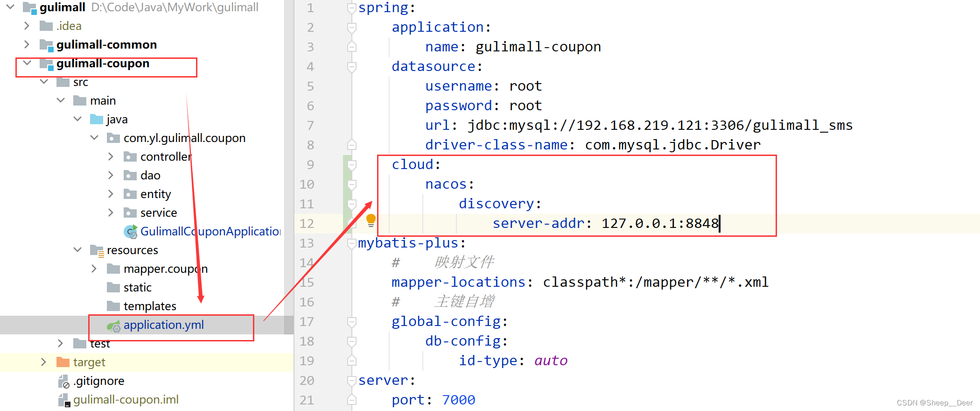Select gulimall-coupon.iml file name
Viewport: 980px width, 411px height.
(126, 400)
